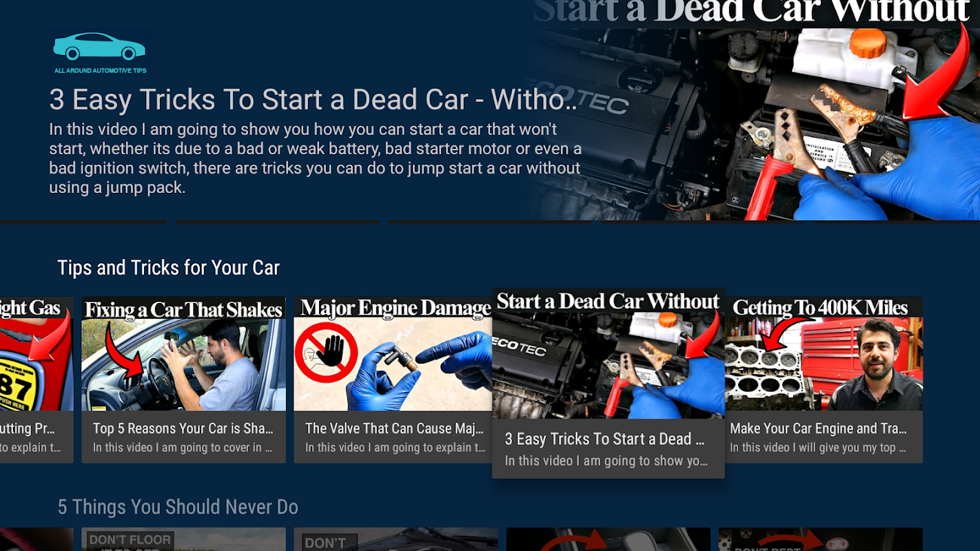Select the Tips and Tricks for Your Car heading
The height and width of the screenshot is (551, 980).
coord(168,267)
